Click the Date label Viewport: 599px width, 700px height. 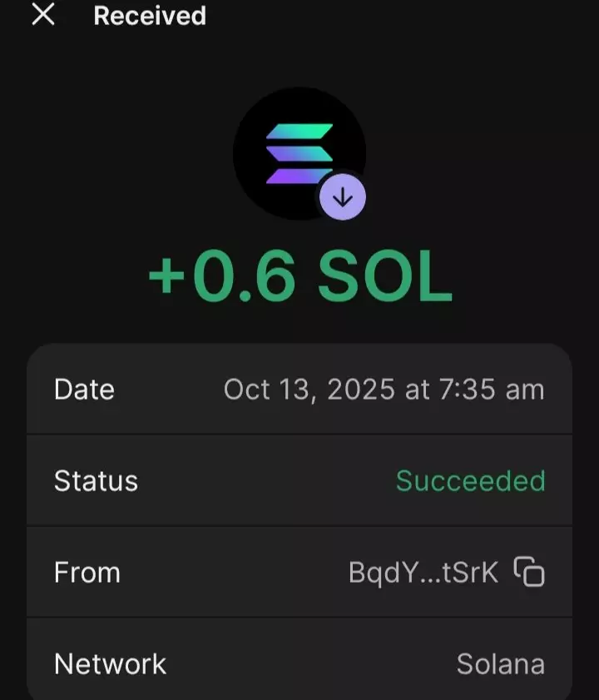click(84, 390)
